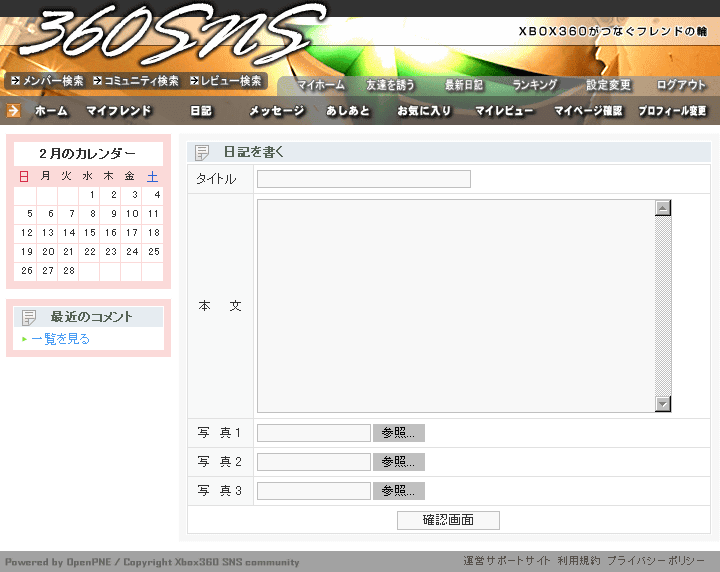Select ログアウト to log out
This screenshot has width=720, height=572.
[x=681, y=85]
